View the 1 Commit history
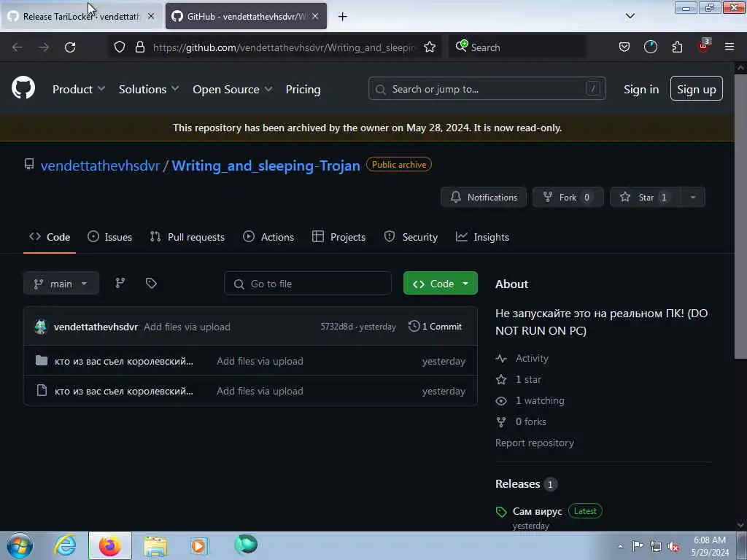The image size is (747, 560). [x=436, y=326]
